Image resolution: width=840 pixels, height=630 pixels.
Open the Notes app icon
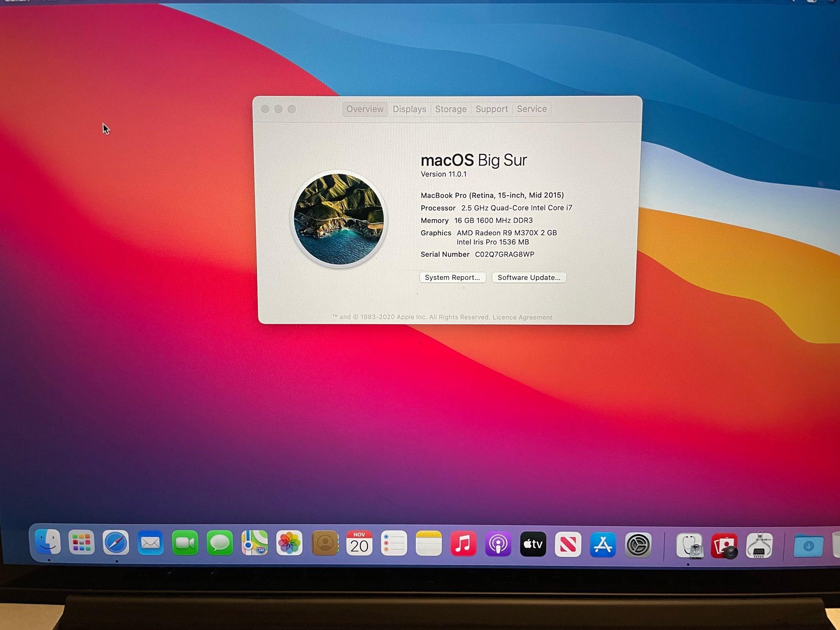pos(429,543)
